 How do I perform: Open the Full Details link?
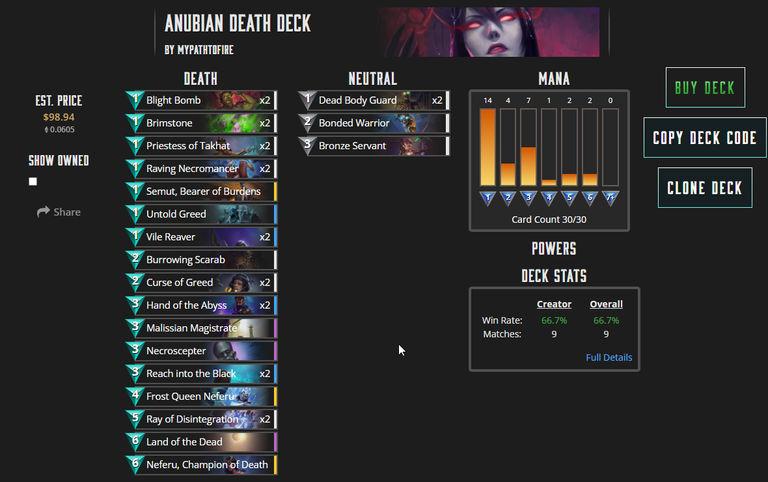(x=609, y=357)
